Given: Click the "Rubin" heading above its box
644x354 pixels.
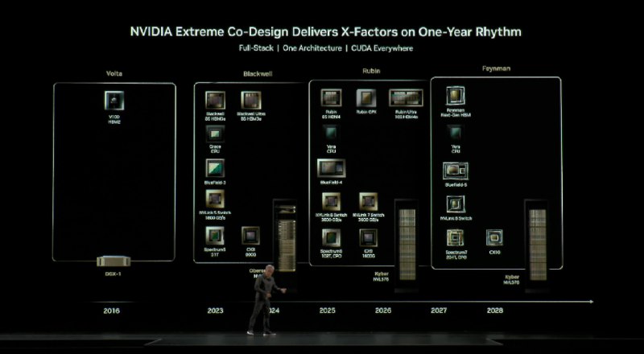Looking at the screenshot, I should click(x=371, y=71).
